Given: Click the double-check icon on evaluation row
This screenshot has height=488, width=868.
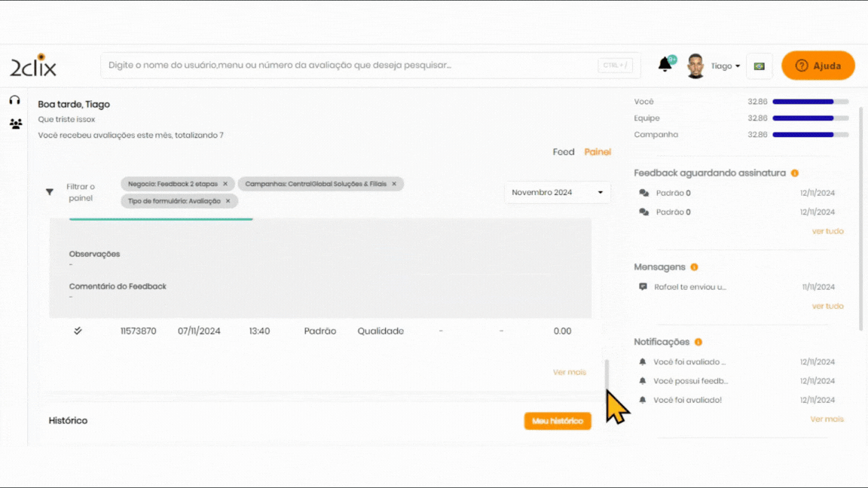Looking at the screenshot, I should (x=78, y=331).
